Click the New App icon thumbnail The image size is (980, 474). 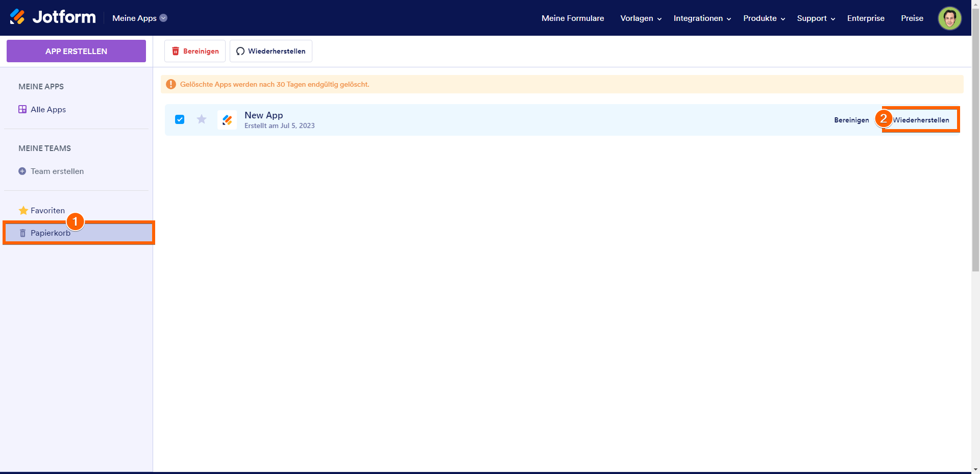tap(227, 120)
